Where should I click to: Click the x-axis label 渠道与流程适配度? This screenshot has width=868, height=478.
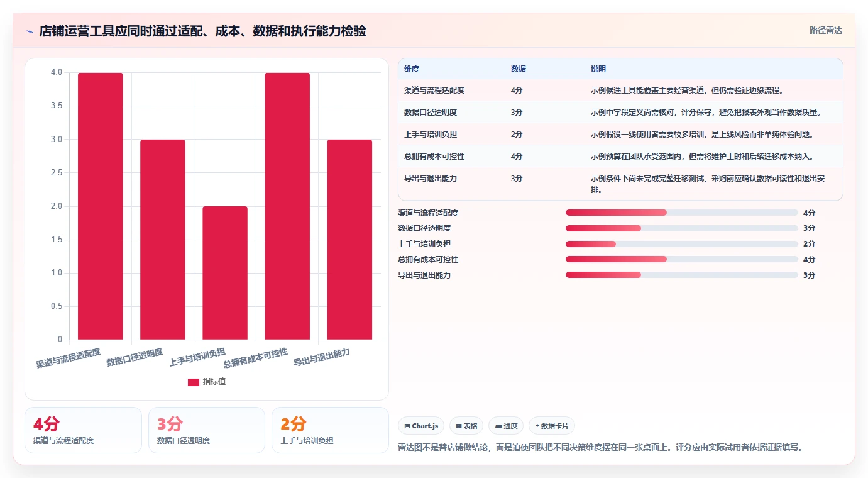(69, 358)
